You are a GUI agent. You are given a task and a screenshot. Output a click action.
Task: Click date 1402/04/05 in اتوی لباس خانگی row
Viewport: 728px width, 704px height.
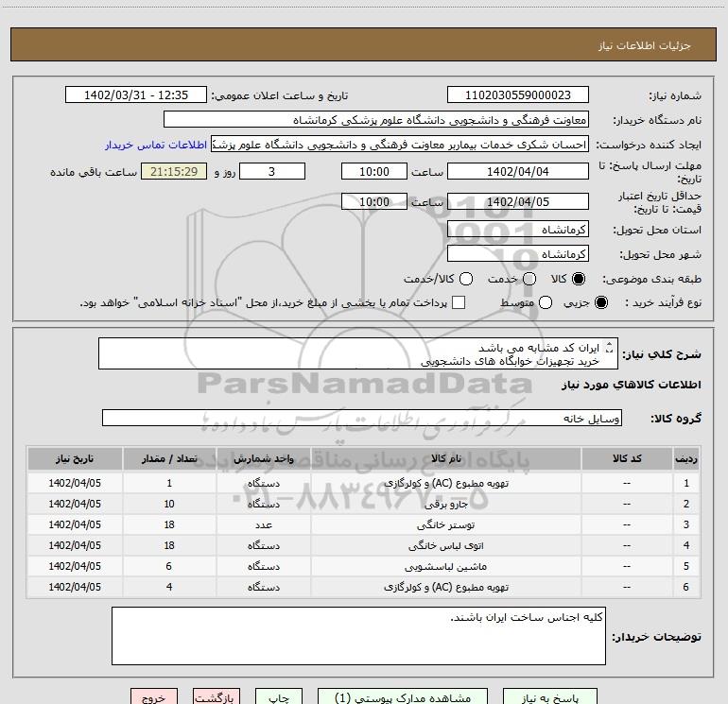click(x=75, y=545)
